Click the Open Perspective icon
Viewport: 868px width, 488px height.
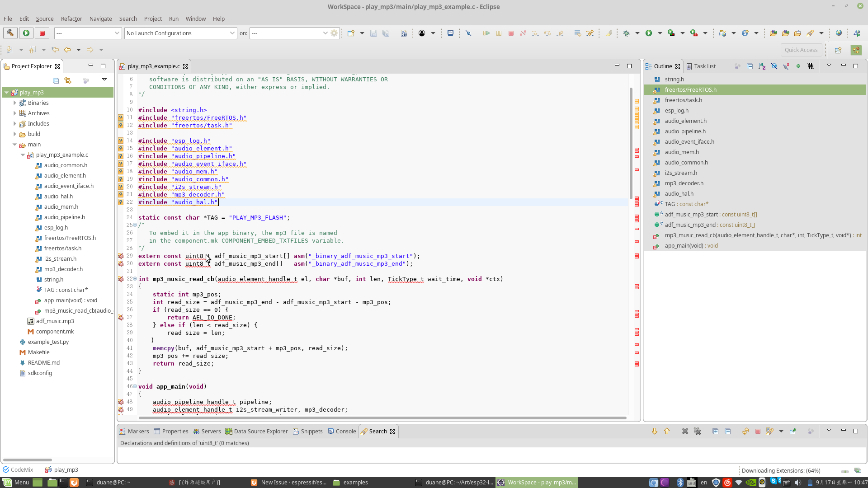(838, 50)
